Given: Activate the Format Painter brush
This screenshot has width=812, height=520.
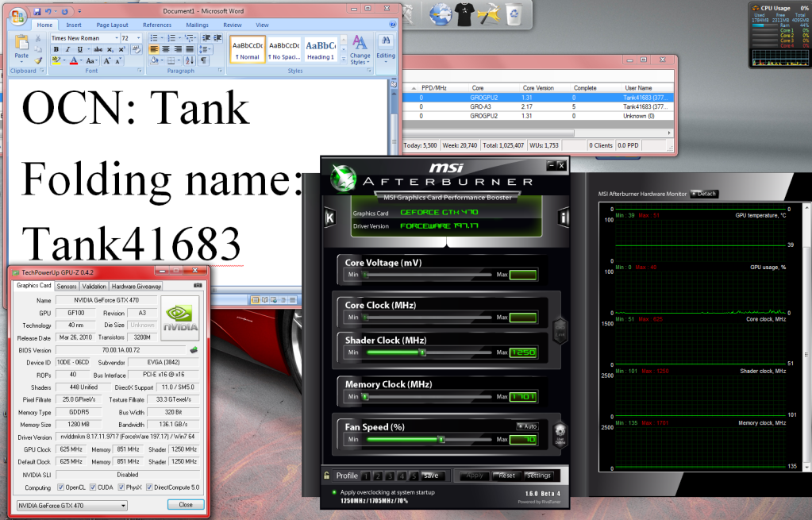Looking at the screenshot, I should point(38,61).
